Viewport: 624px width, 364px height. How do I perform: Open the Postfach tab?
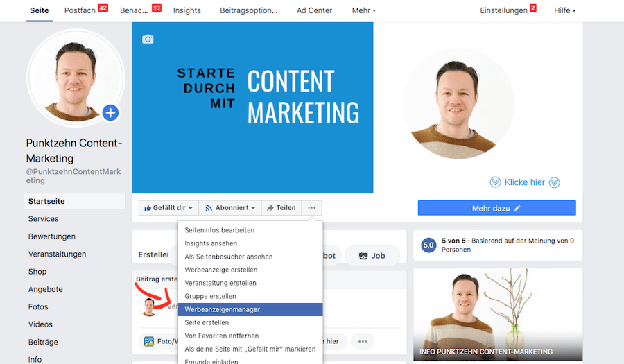coord(80,10)
